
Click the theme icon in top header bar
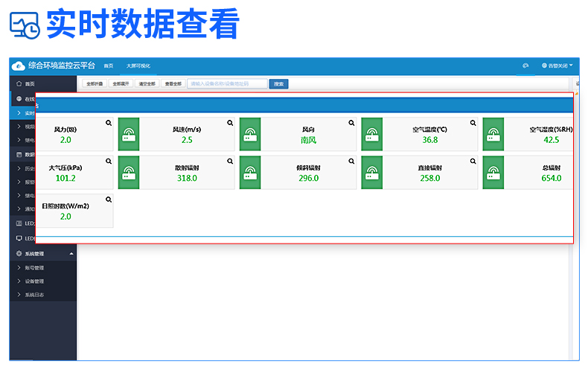pos(525,66)
